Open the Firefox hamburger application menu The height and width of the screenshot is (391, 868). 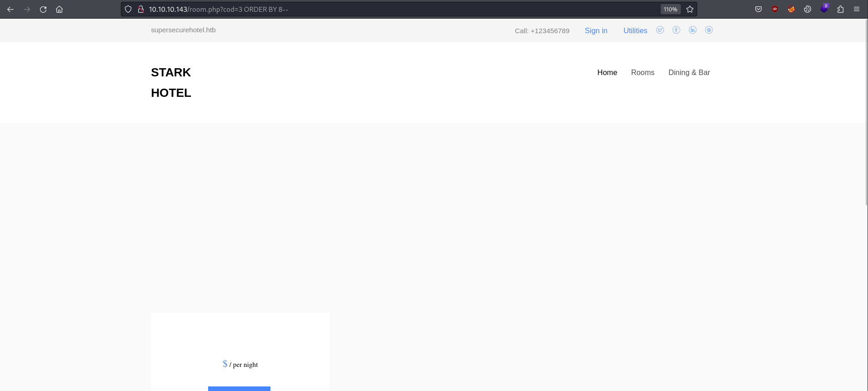[857, 9]
